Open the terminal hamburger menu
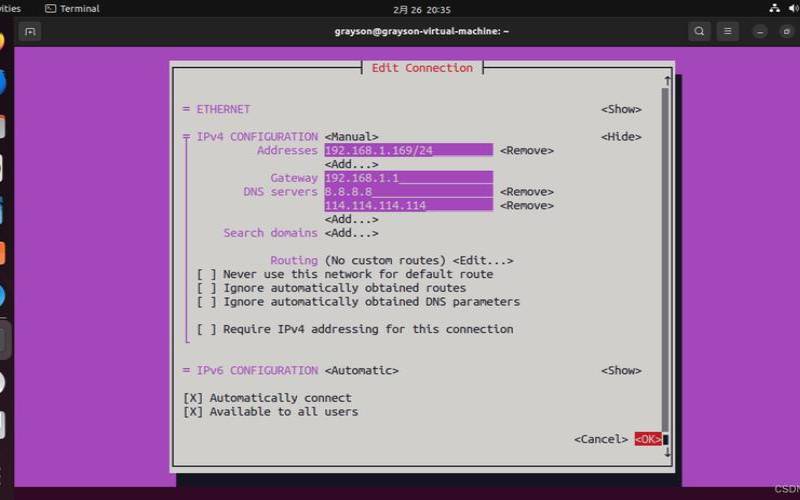Image resolution: width=800 pixels, height=500 pixels. [728, 31]
